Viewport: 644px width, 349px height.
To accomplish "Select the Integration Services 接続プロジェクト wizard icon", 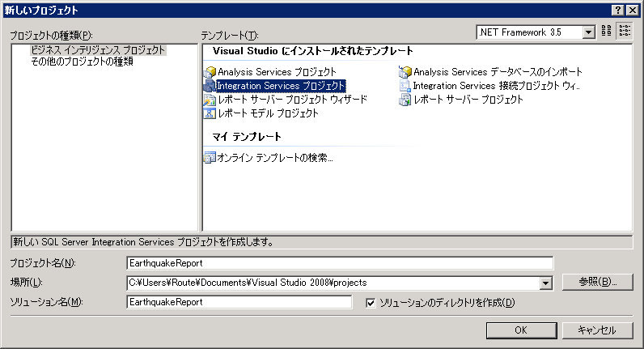I will (405, 86).
